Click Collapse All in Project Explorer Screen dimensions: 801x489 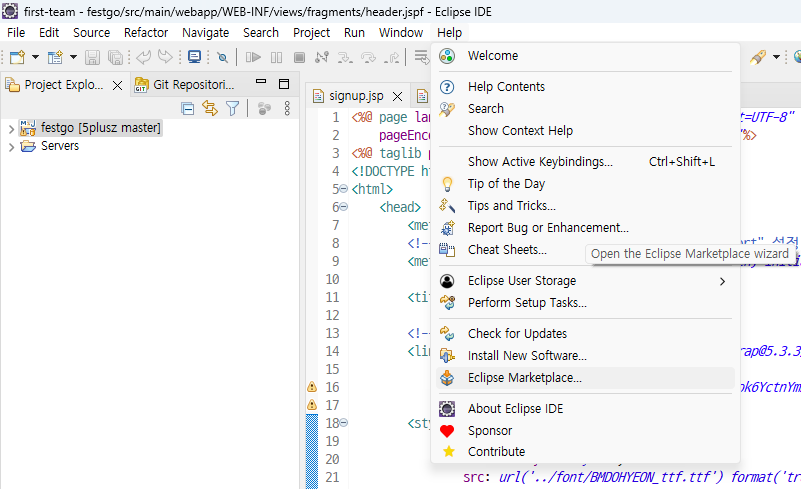(x=187, y=108)
